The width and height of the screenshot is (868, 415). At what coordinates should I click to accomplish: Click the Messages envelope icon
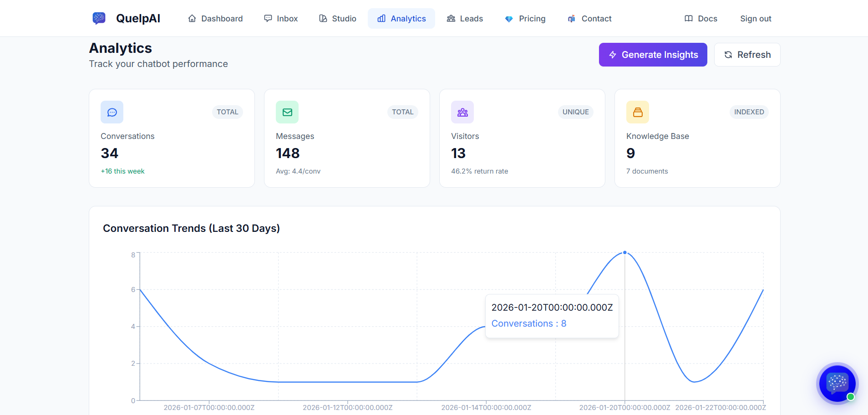coord(287,112)
